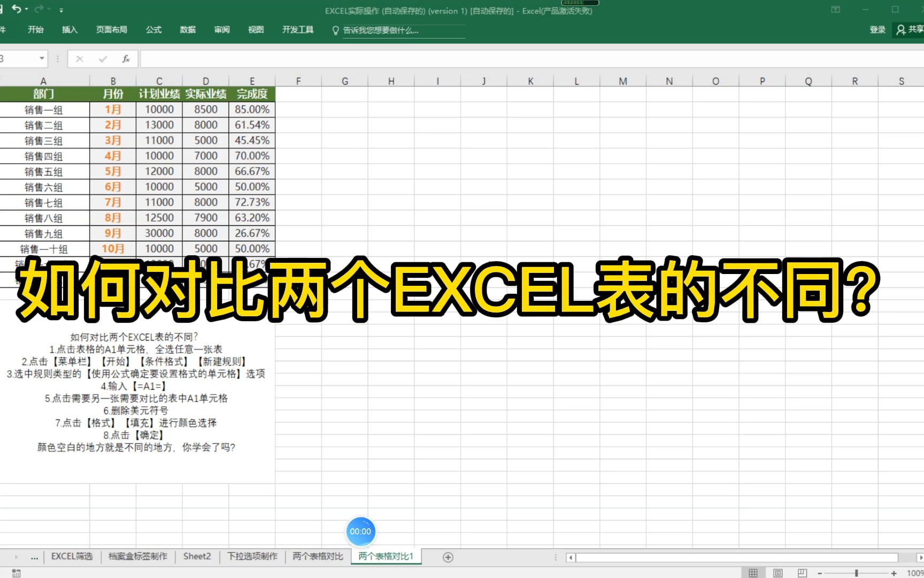The height and width of the screenshot is (578, 924).
Task: Click the macro record icon in status bar
Action: pyautogui.click(x=16, y=573)
